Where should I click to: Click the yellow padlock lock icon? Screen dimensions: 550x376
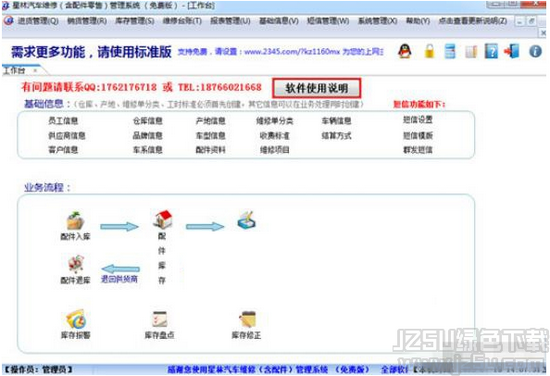429,51
